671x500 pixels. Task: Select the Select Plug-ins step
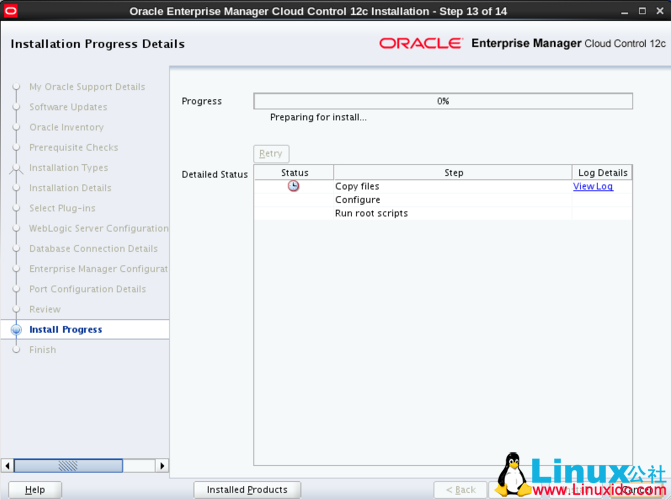tap(62, 208)
